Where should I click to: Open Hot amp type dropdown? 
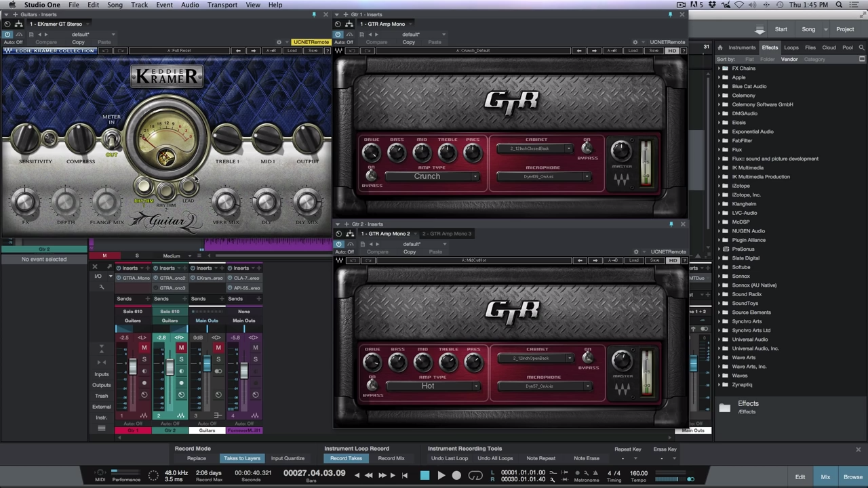point(433,386)
